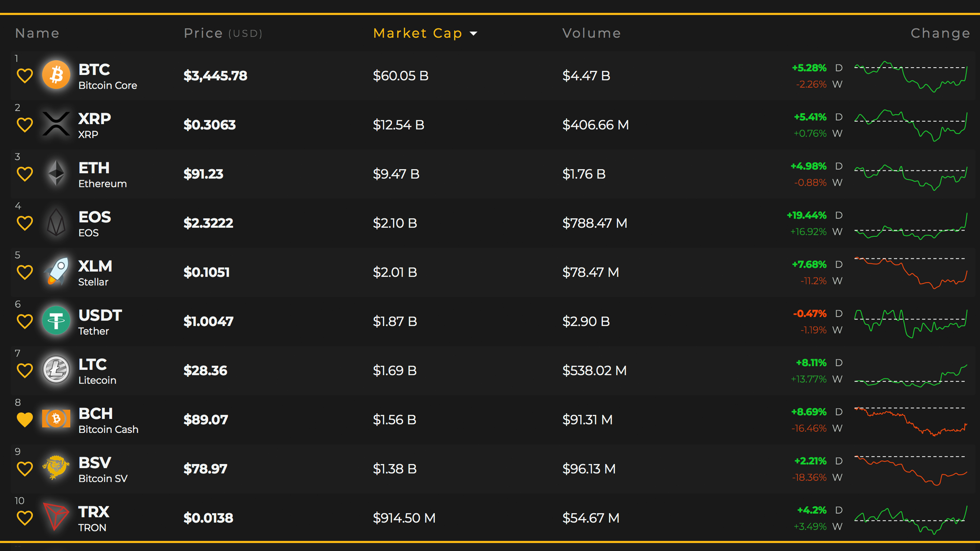980x551 pixels.
Task: Sort the table by Volume column
Action: coord(591,33)
